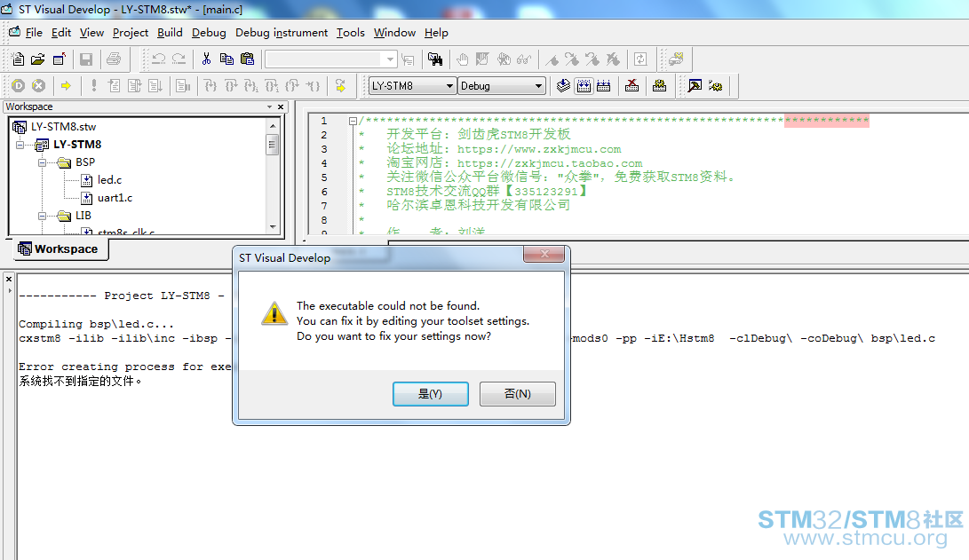This screenshot has height=560, width=969.
Task: Open the Edit menu
Action: coord(61,33)
